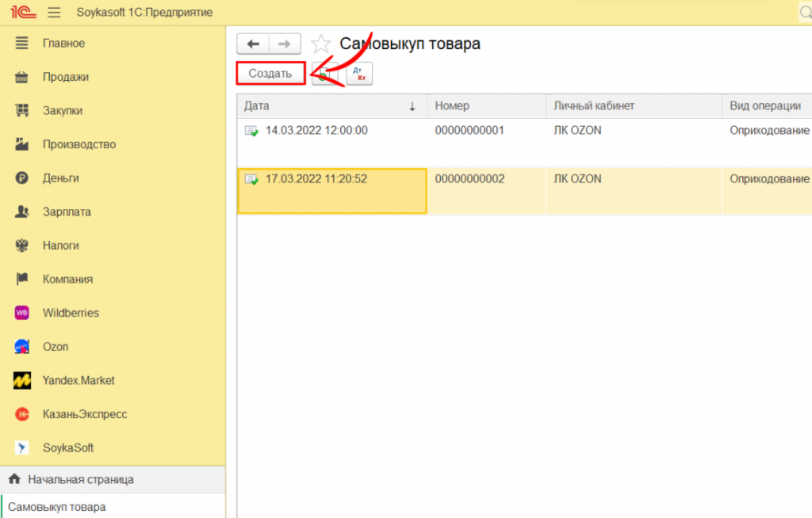Open the Деньги menu section
Viewport: 812px width, 518px height.
tap(60, 178)
